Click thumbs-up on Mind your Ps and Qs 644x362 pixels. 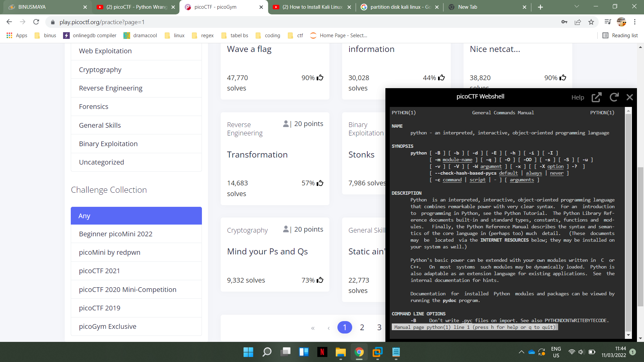click(320, 280)
